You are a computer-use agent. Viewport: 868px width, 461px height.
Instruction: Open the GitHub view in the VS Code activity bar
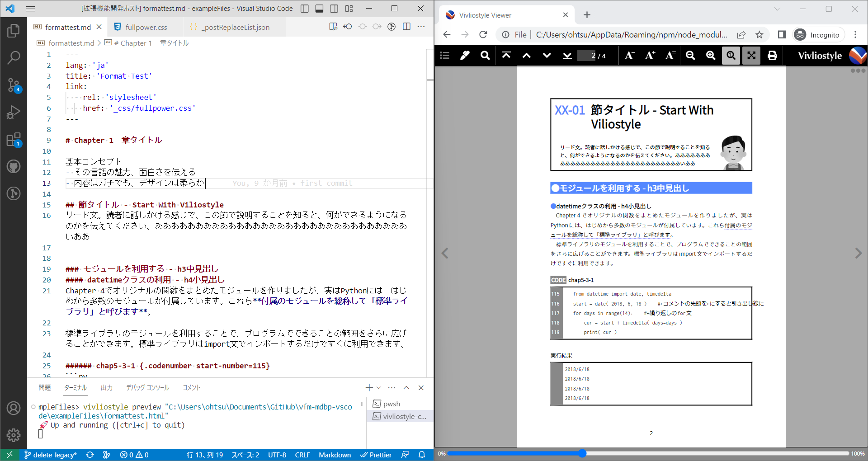[x=14, y=166]
